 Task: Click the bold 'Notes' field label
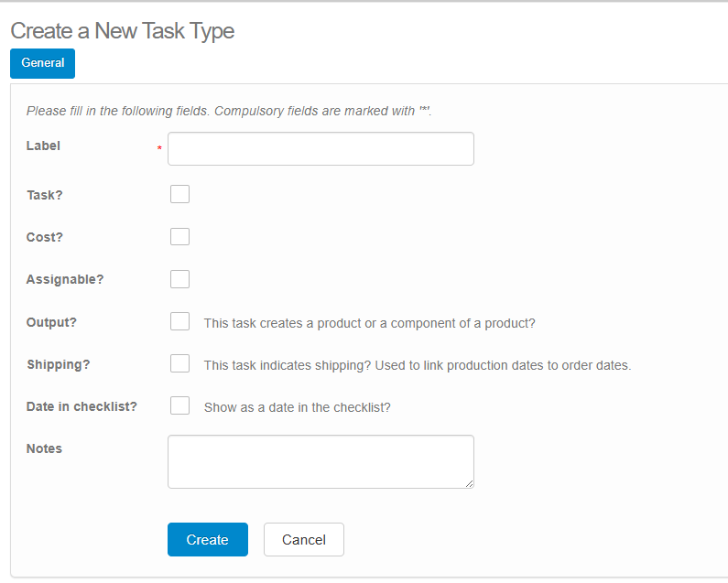44,448
